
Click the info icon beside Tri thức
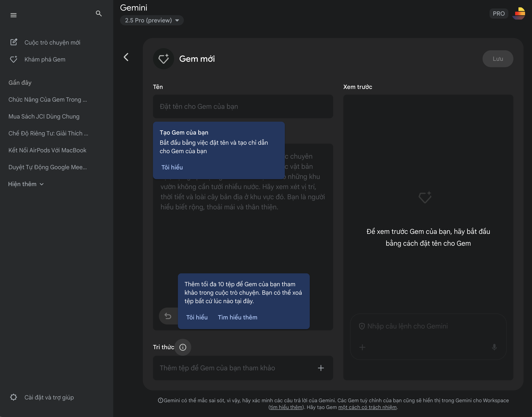click(183, 347)
